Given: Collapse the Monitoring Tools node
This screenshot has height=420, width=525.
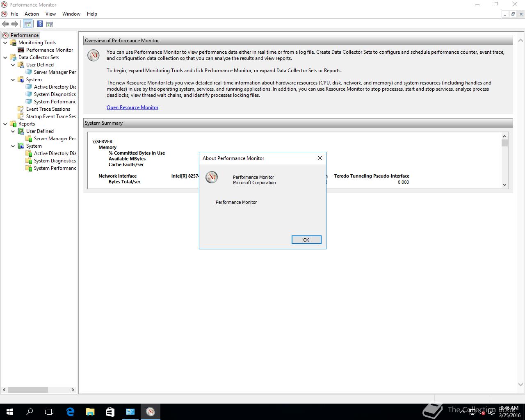Looking at the screenshot, I should [x=5, y=43].
